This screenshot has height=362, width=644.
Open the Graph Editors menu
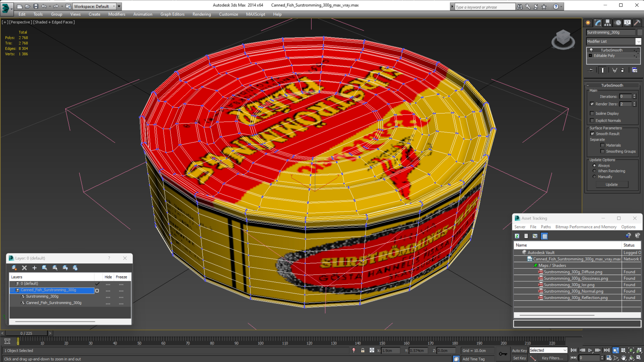click(172, 14)
